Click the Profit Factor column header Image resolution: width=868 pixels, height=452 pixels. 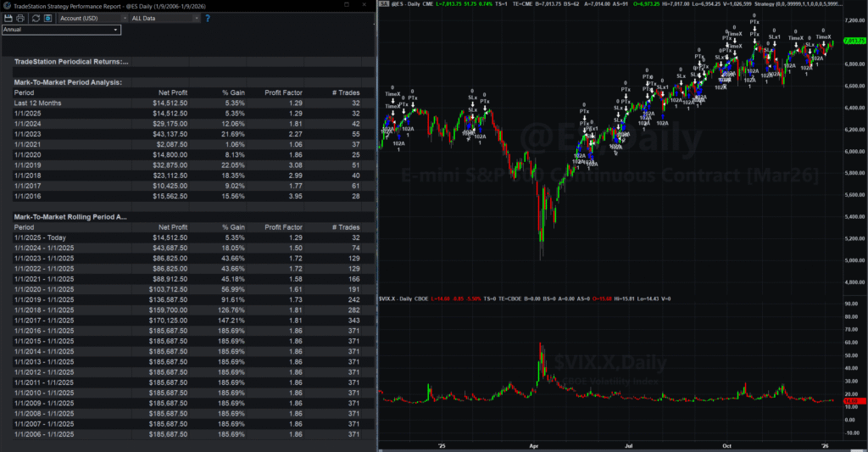click(284, 92)
